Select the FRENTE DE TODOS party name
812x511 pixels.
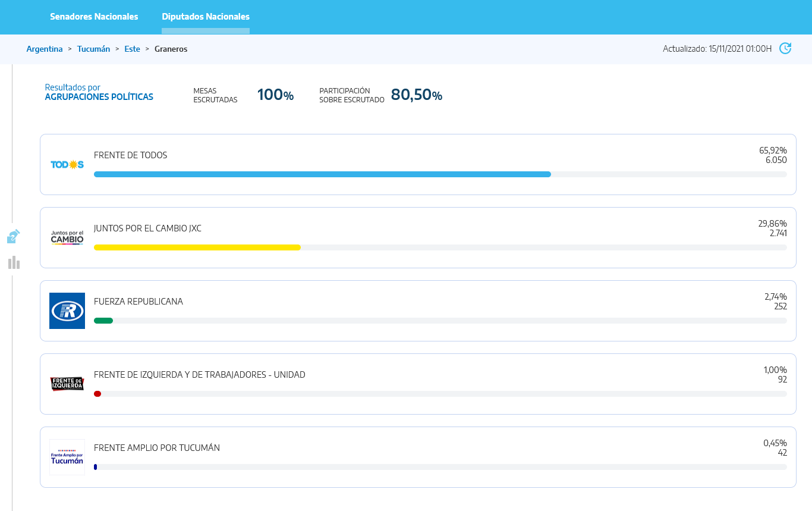click(131, 155)
